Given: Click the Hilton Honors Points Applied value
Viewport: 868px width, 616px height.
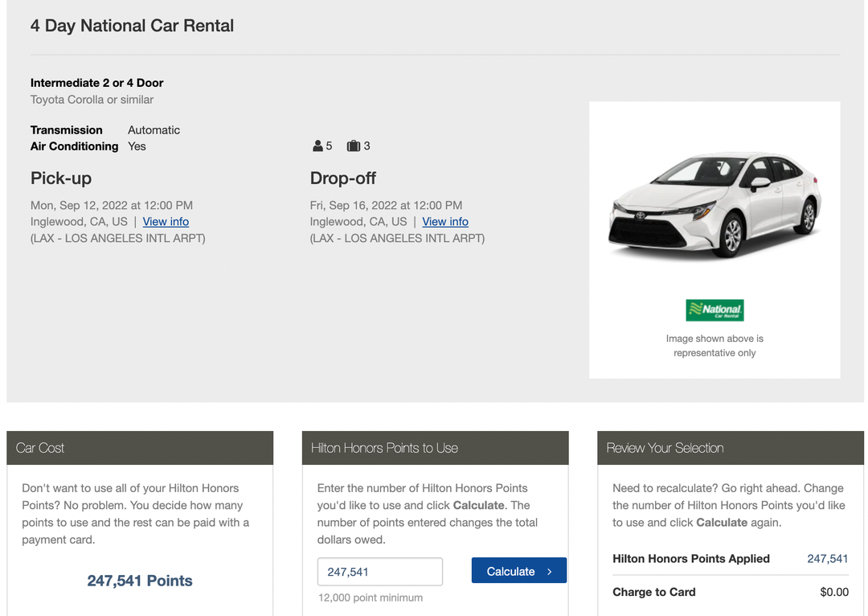Looking at the screenshot, I should (827, 559).
